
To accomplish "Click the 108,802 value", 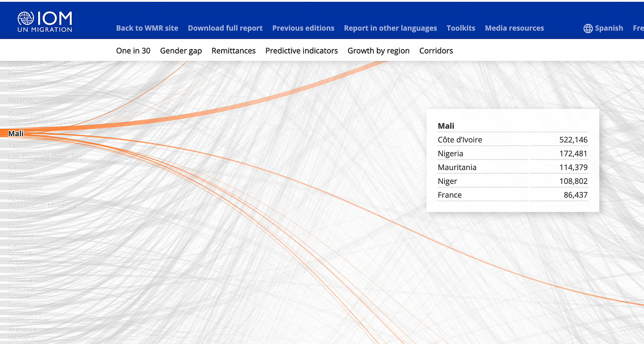I will coord(573,181).
